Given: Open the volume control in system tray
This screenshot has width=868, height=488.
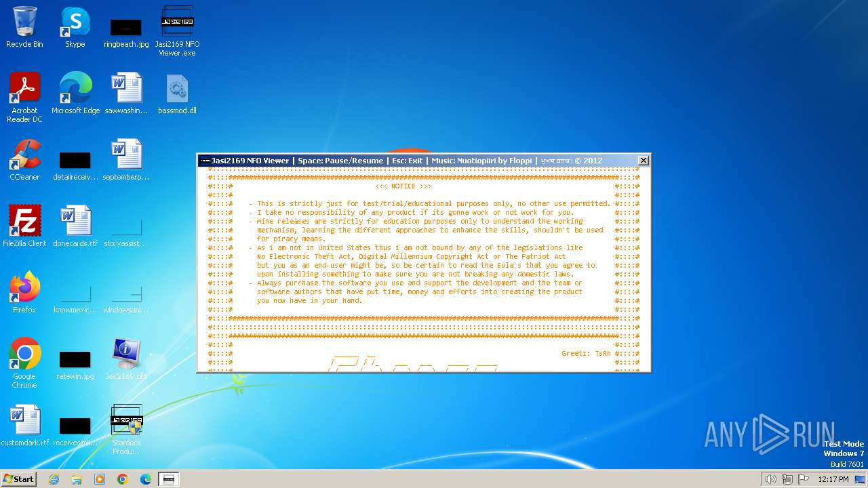Looking at the screenshot, I should coord(770,479).
